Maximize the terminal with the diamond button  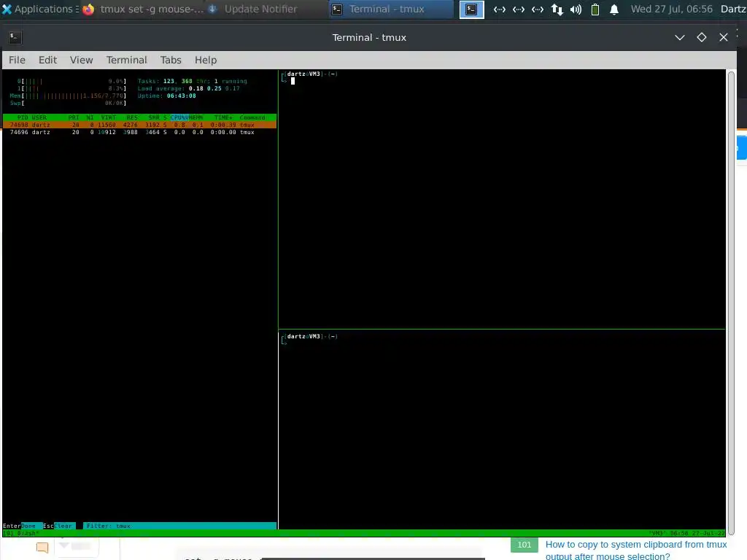(x=702, y=37)
